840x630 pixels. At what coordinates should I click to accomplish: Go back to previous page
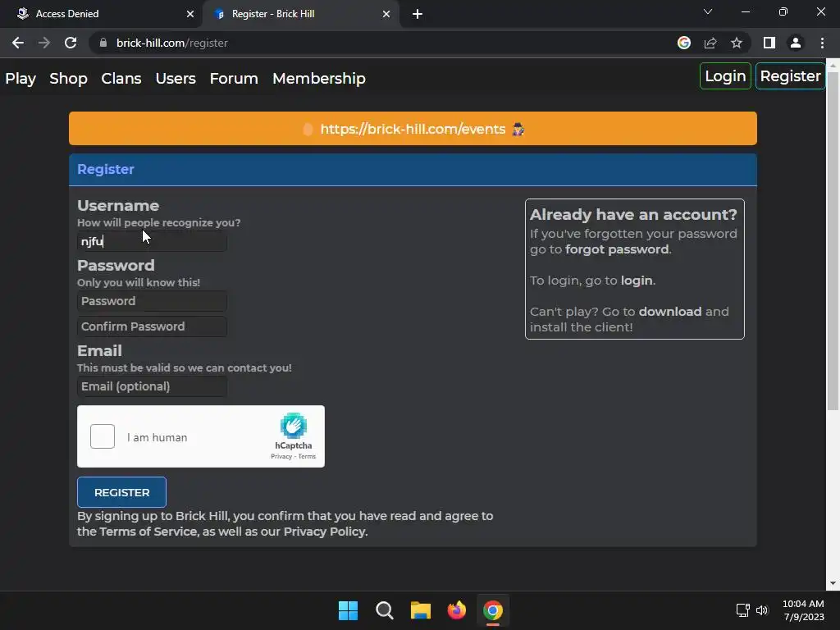(18, 43)
